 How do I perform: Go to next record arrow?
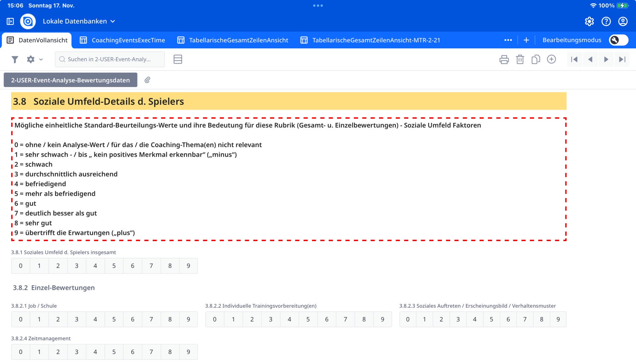[606, 59]
